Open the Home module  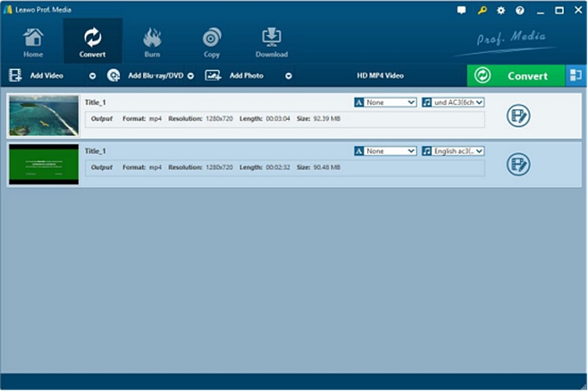click(x=33, y=42)
